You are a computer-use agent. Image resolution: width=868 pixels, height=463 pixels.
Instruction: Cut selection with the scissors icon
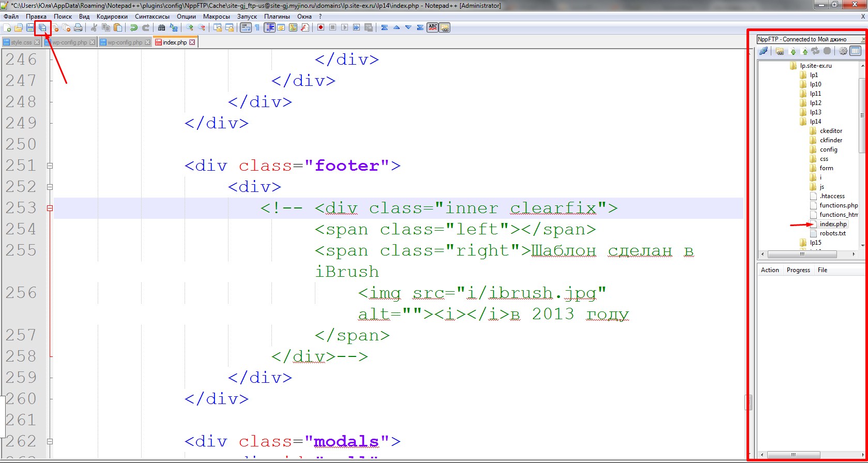pos(94,27)
